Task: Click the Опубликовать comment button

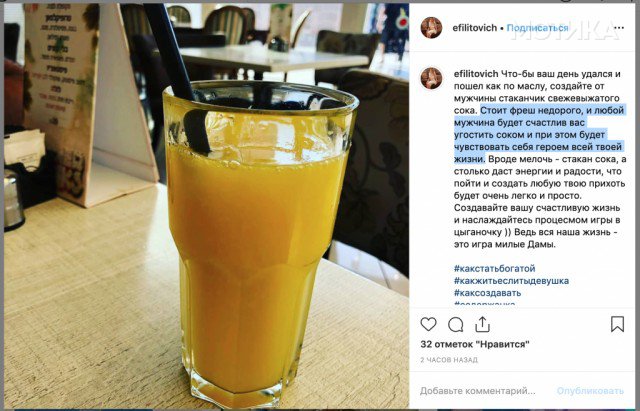Action: click(x=590, y=391)
